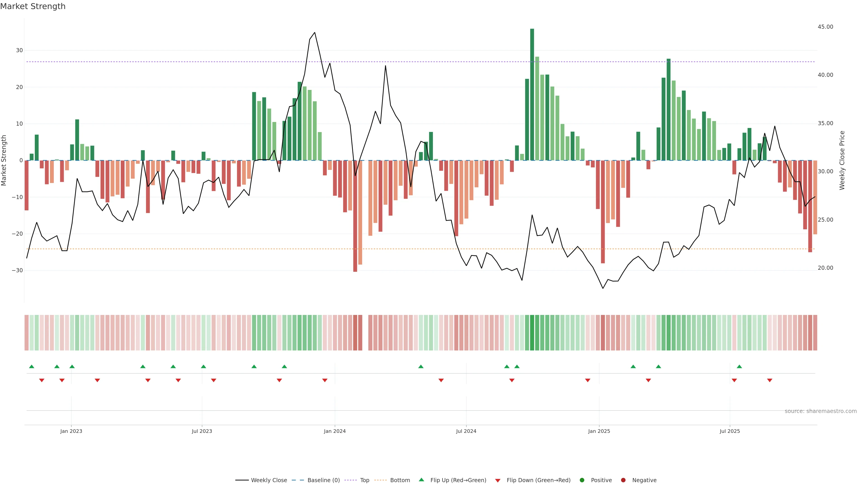The width and height of the screenshot is (868, 488).
Task: Click the Jan 2024 x-axis label
Action: tap(335, 431)
